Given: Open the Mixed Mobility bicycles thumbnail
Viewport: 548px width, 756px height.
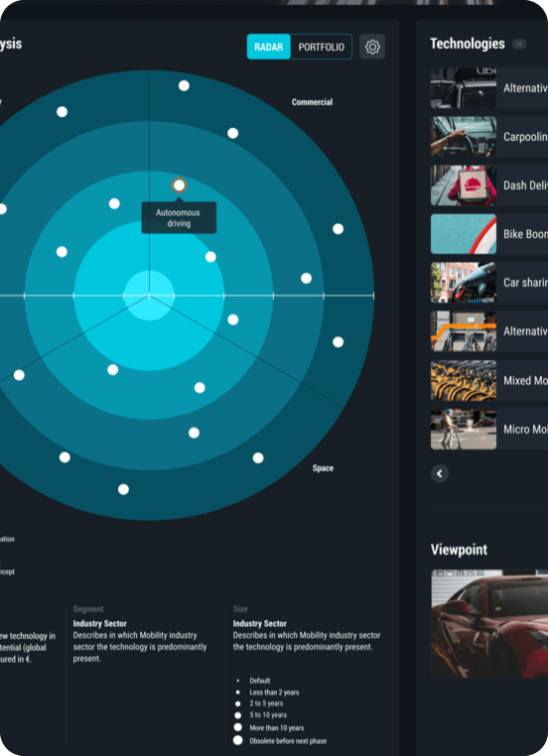Looking at the screenshot, I should (x=463, y=380).
